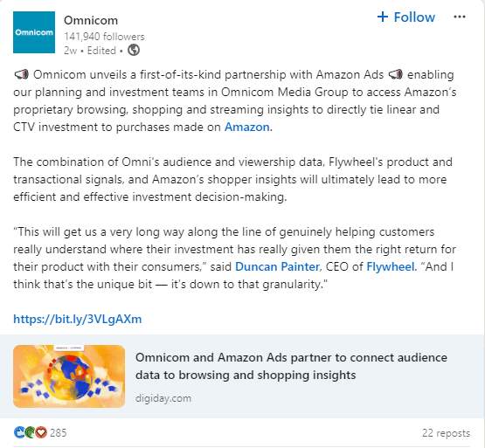The image size is (485, 448).
Task: View the 22 reposts
Action: coord(446,433)
